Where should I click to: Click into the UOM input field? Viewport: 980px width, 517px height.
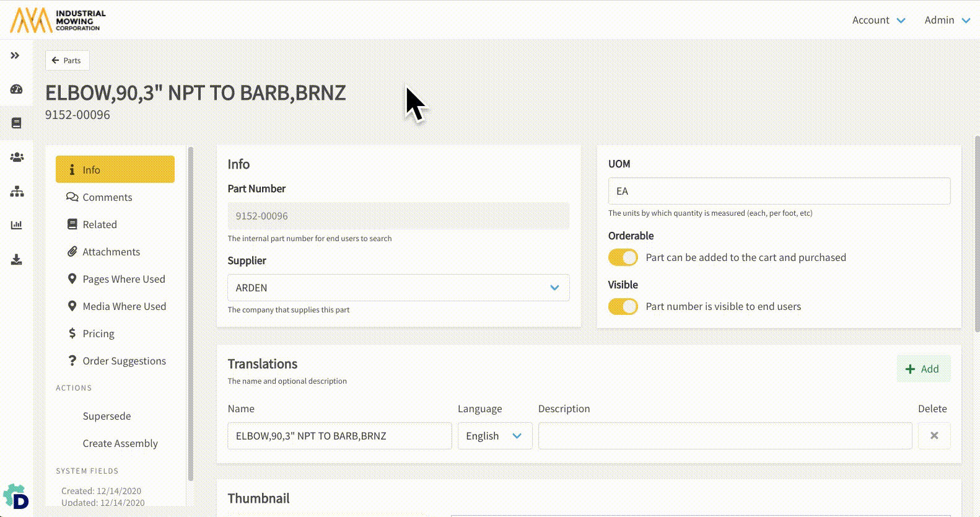(x=779, y=191)
